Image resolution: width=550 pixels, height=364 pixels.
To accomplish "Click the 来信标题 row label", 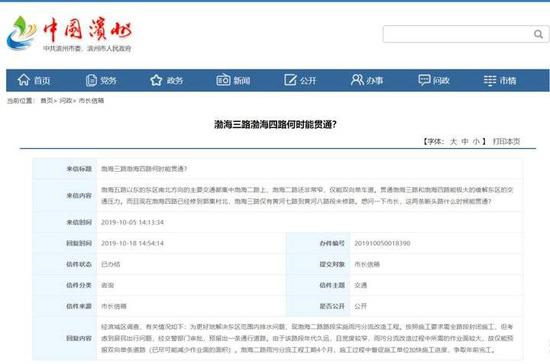I will [x=79, y=169].
